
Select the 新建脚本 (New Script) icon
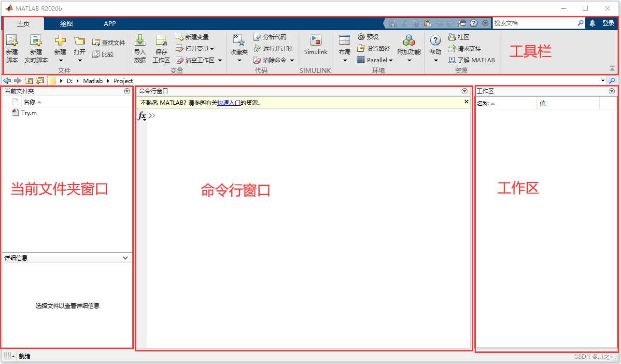click(12, 47)
